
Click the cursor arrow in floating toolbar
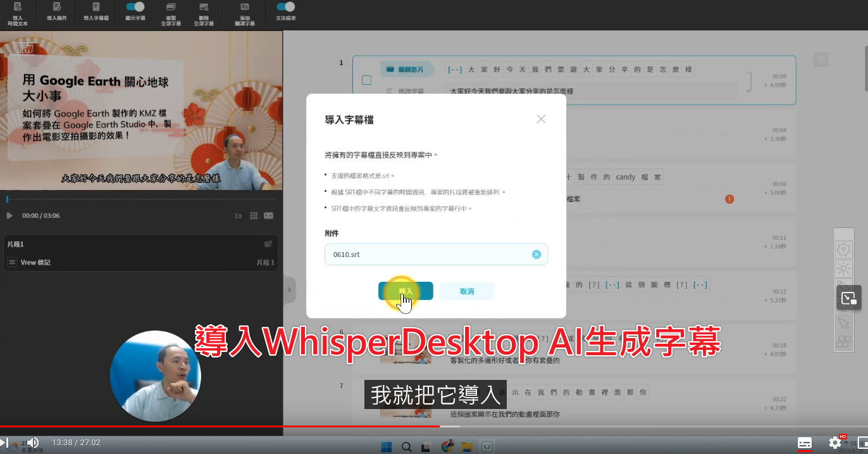[x=843, y=324]
